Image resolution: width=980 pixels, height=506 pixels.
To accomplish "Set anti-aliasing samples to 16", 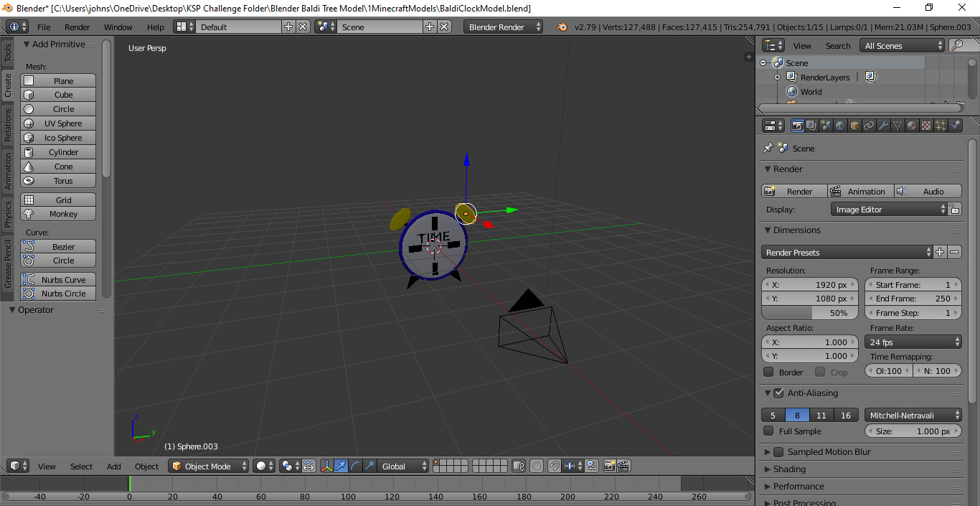I will [846, 415].
